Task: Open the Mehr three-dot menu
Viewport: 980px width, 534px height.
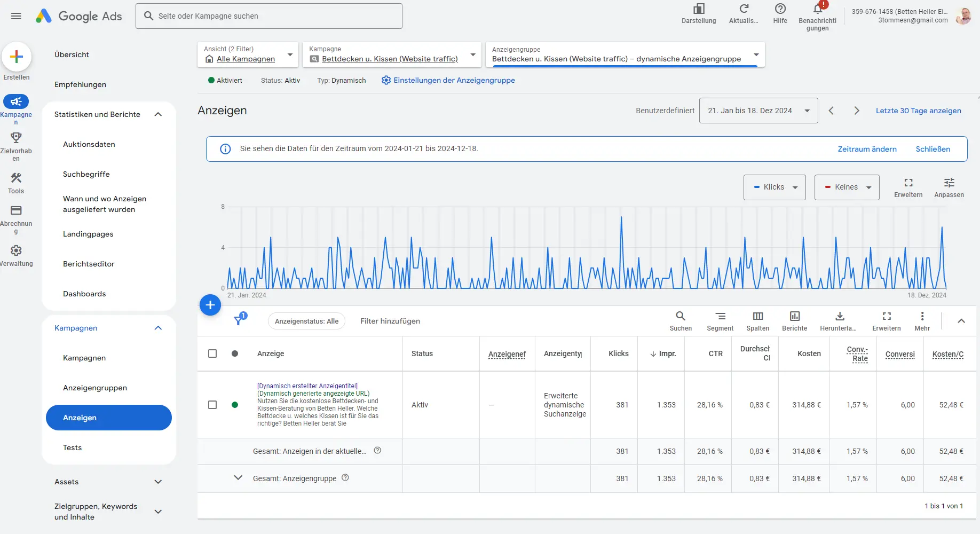Action: (x=922, y=316)
